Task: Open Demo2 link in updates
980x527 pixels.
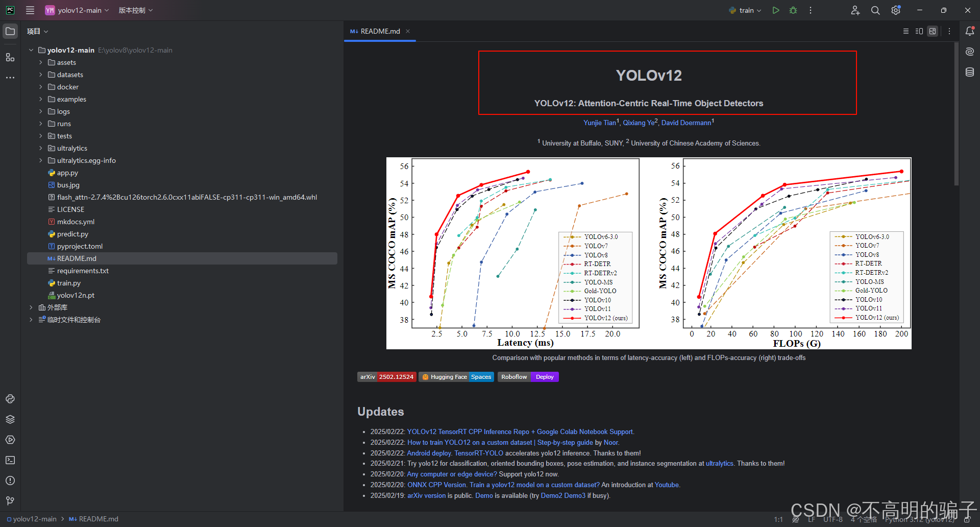Action: click(551, 496)
